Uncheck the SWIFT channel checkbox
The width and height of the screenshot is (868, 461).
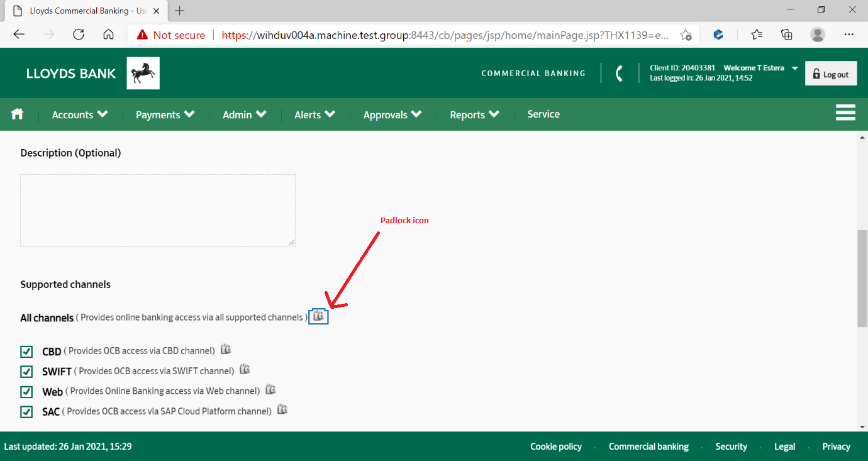(26, 371)
